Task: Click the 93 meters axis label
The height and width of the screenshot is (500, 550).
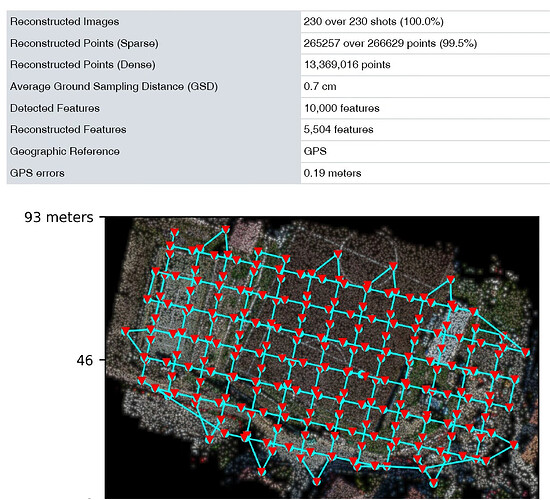Action: 59,218
